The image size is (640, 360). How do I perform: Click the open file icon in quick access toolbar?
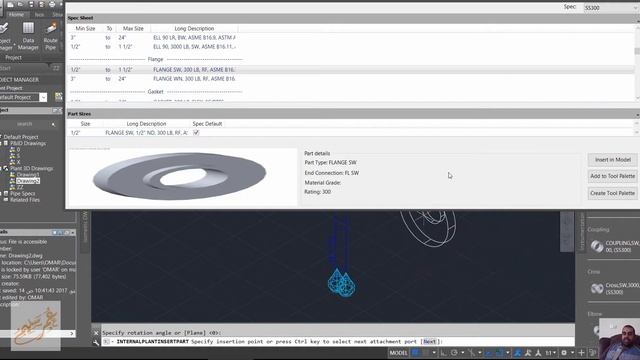pos(20,4)
